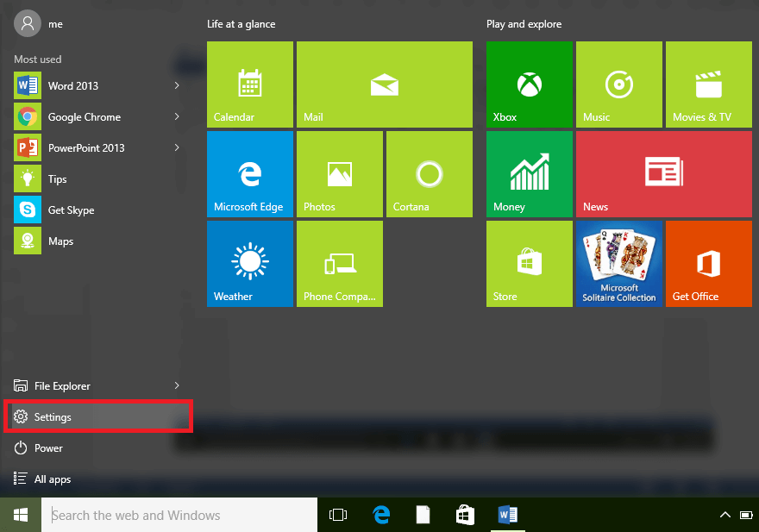Expand the Google Chrome jump list
This screenshot has width=759, height=532.
coord(176,116)
